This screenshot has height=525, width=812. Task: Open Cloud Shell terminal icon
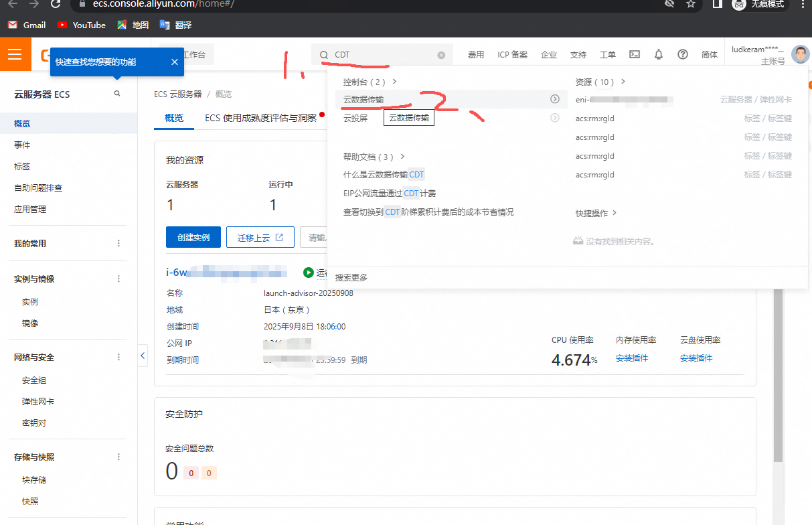(x=635, y=55)
